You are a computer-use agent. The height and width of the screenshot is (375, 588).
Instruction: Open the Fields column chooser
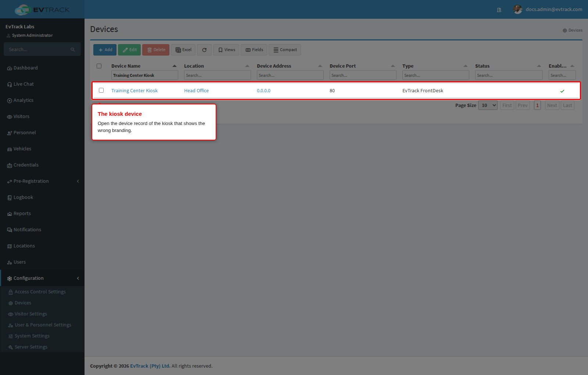pyautogui.click(x=254, y=50)
